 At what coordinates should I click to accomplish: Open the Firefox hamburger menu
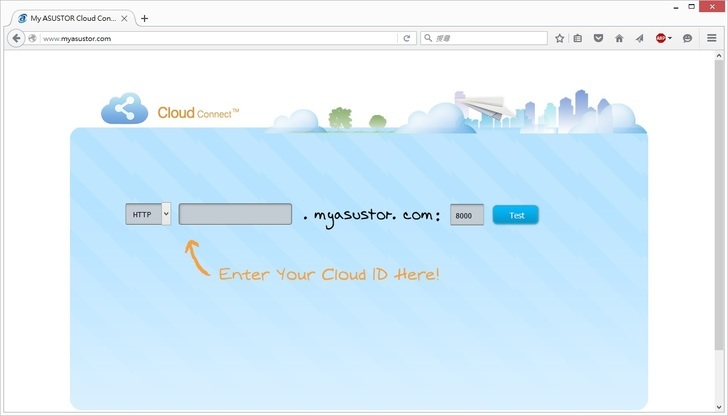tap(712, 38)
